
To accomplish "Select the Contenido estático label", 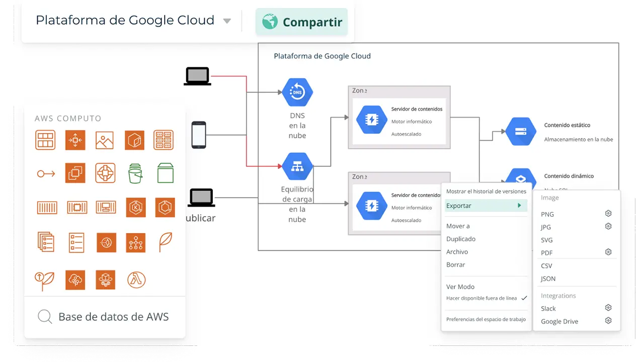I will pos(567,125).
